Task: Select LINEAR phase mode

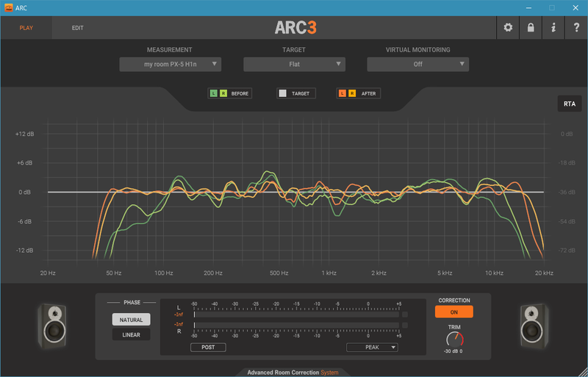Action: [132, 334]
